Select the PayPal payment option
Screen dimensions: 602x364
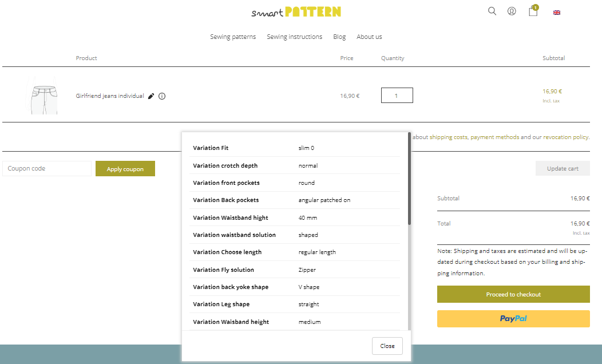pos(513,318)
